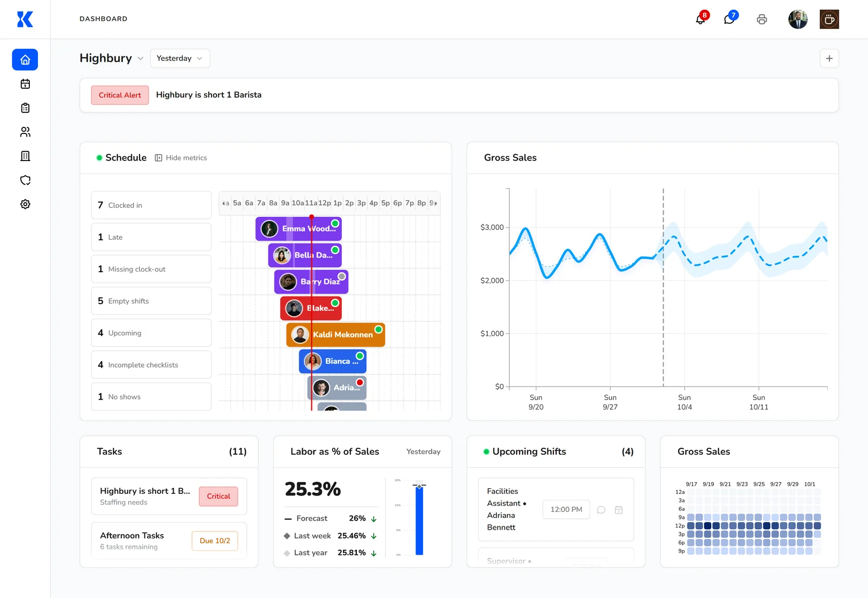Click the plus add widget button
Viewport: 868px width, 598px height.
click(x=829, y=59)
